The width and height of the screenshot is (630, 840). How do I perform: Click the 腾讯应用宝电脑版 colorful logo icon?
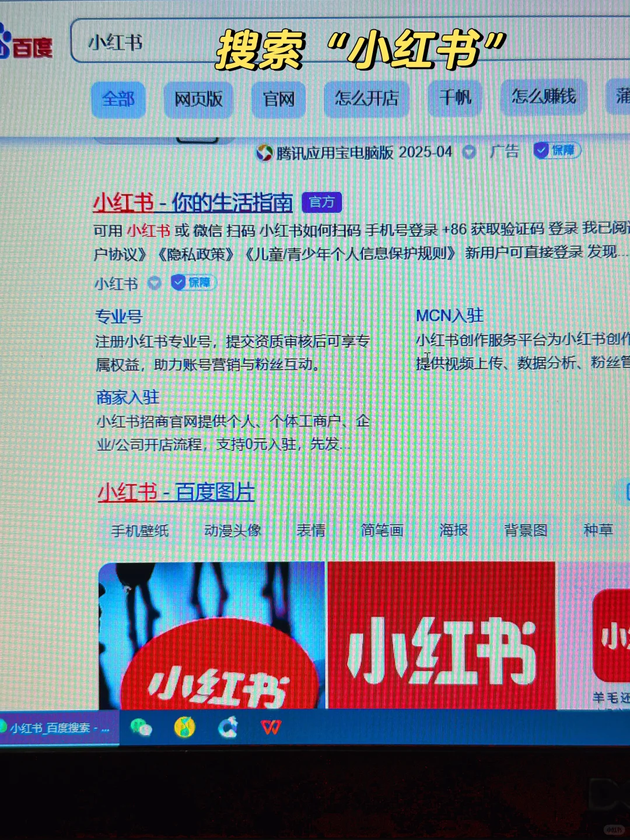click(x=264, y=153)
